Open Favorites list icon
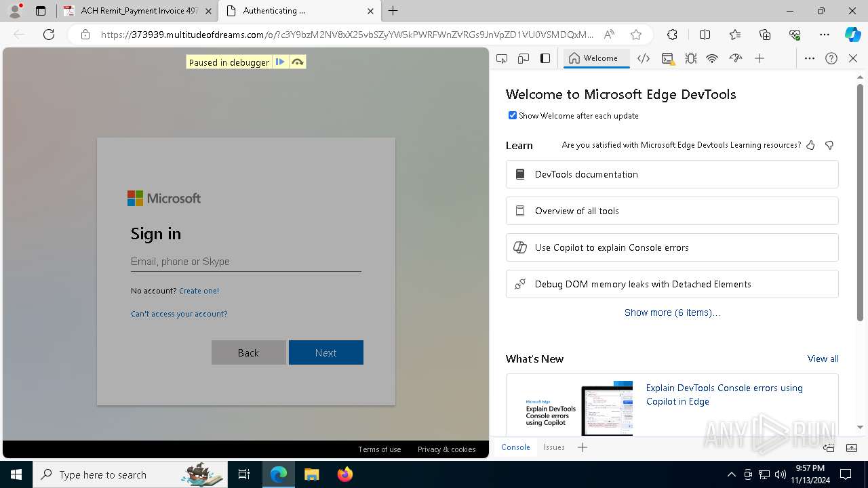 [735, 35]
